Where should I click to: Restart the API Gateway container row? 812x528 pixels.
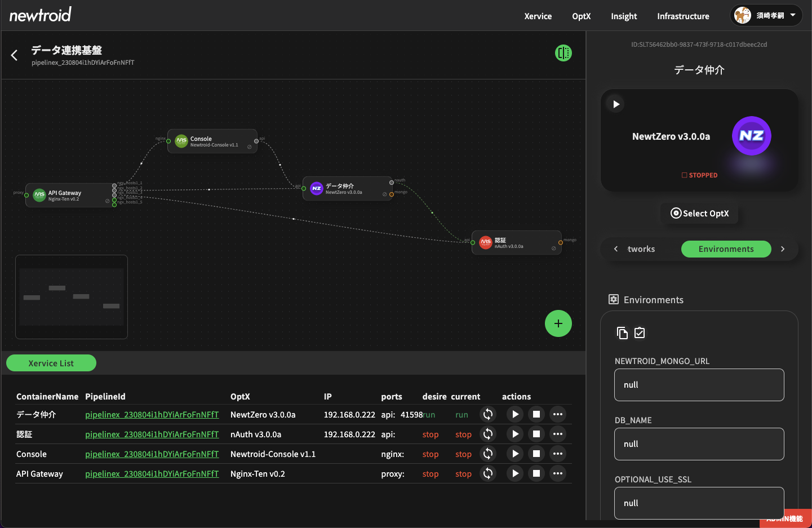coord(488,473)
